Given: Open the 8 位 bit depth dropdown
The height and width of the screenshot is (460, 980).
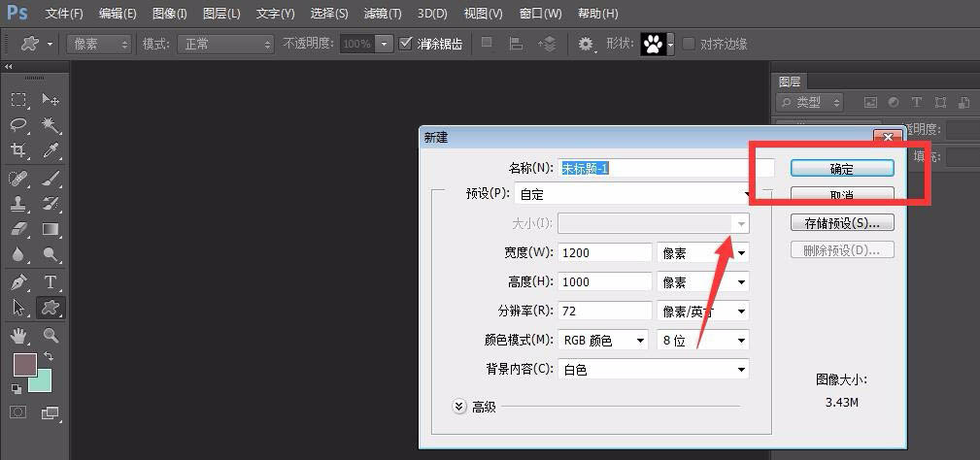Looking at the screenshot, I should pyautogui.click(x=703, y=341).
